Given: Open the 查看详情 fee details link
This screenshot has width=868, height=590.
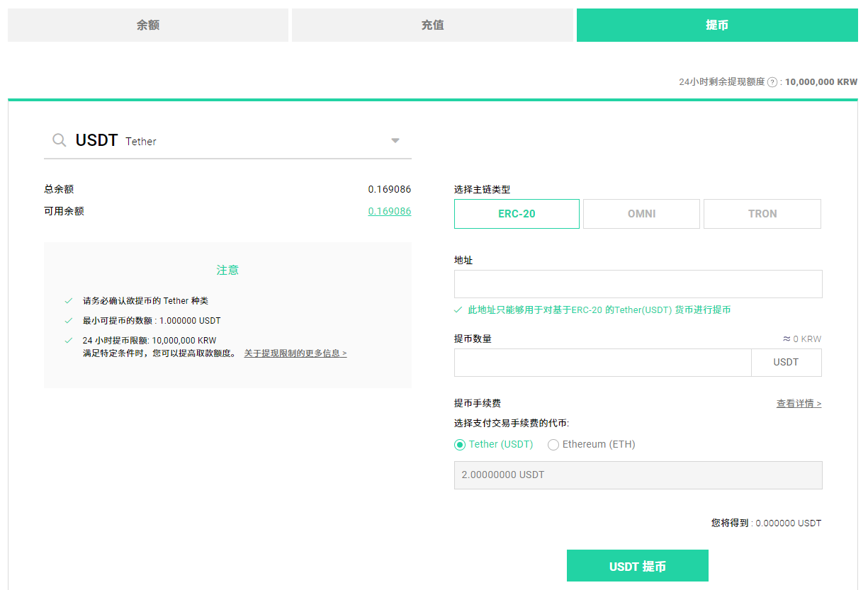Looking at the screenshot, I should pyautogui.click(x=799, y=404).
